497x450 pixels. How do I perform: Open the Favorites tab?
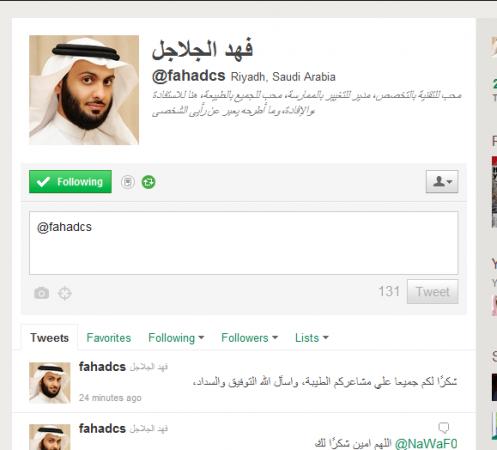(x=109, y=338)
